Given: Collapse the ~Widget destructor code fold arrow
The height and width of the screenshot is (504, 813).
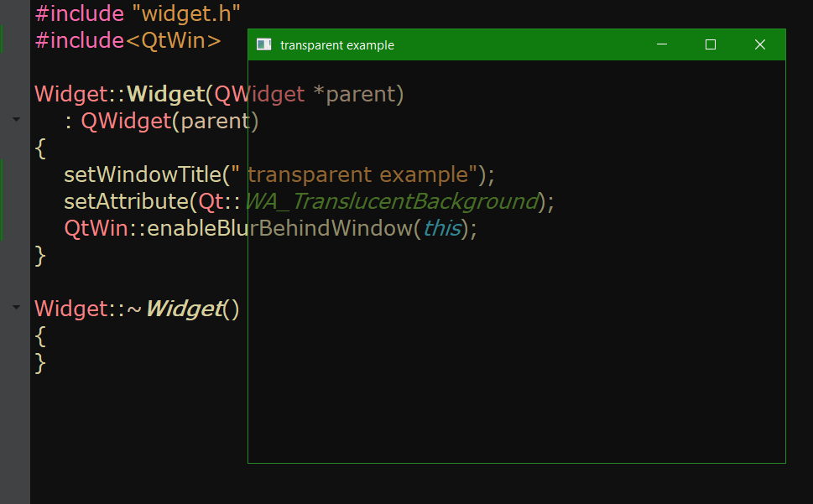Looking at the screenshot, I should click(16, 307).
